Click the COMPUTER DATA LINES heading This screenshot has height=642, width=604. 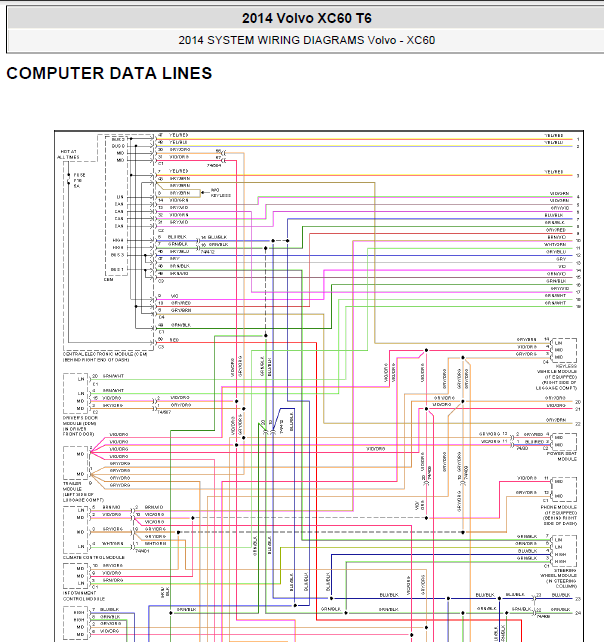(109, 73)
